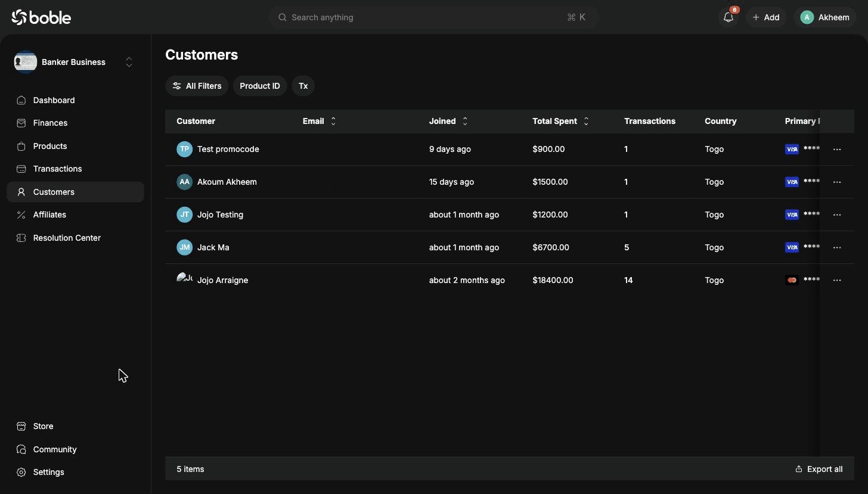
Task: Click the $1200.00 total spent value
Action: coord(550,215)
